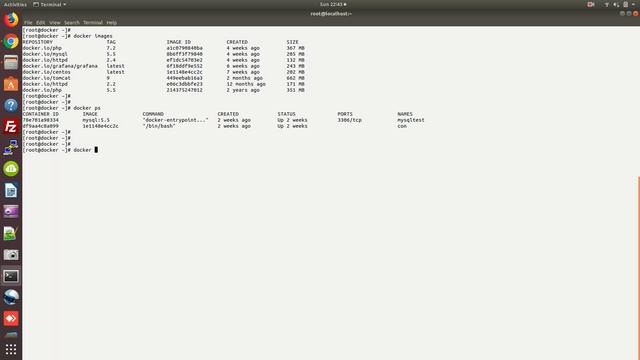
Task: Click tag '7.2' of the php image
Action: click(x=111, y=48)
